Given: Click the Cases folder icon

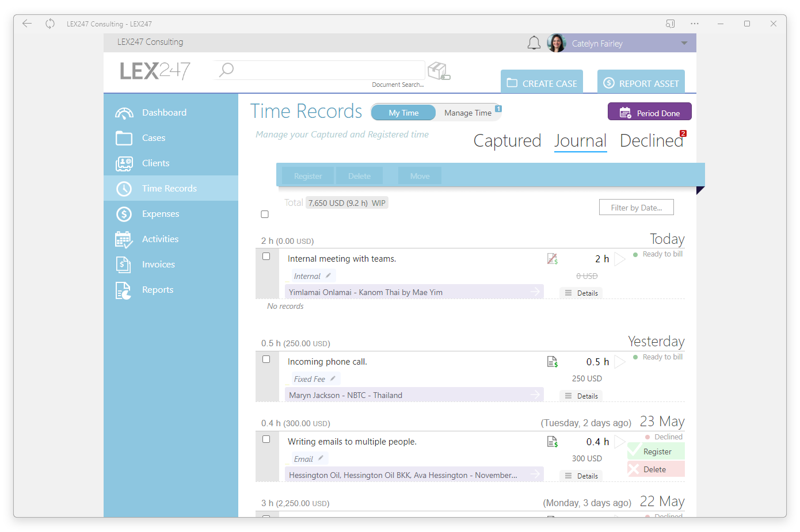Looking at the screenshot, I should pyautogui.click(x=124, y=138).
